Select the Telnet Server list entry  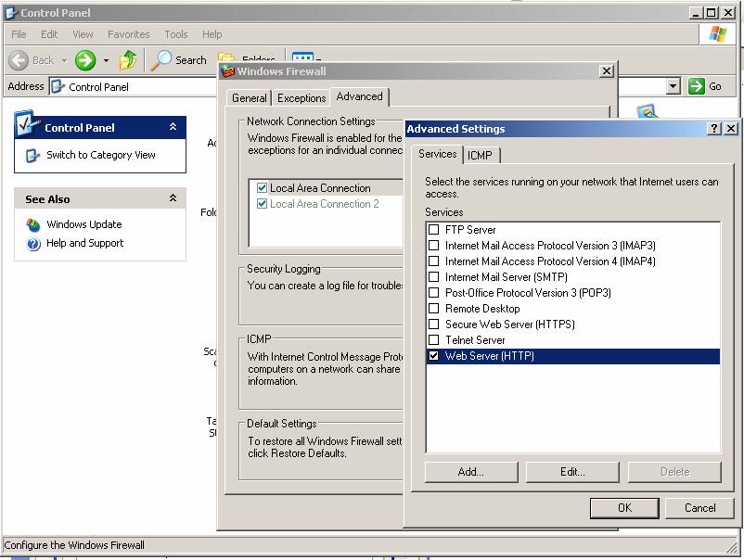[475, 340]
